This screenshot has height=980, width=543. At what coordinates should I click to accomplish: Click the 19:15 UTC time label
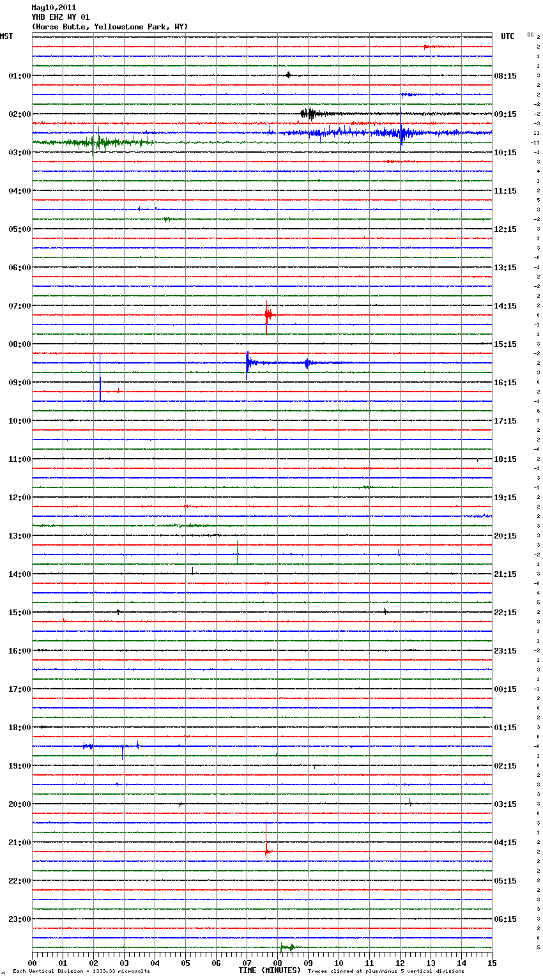[x=505, y=498]
